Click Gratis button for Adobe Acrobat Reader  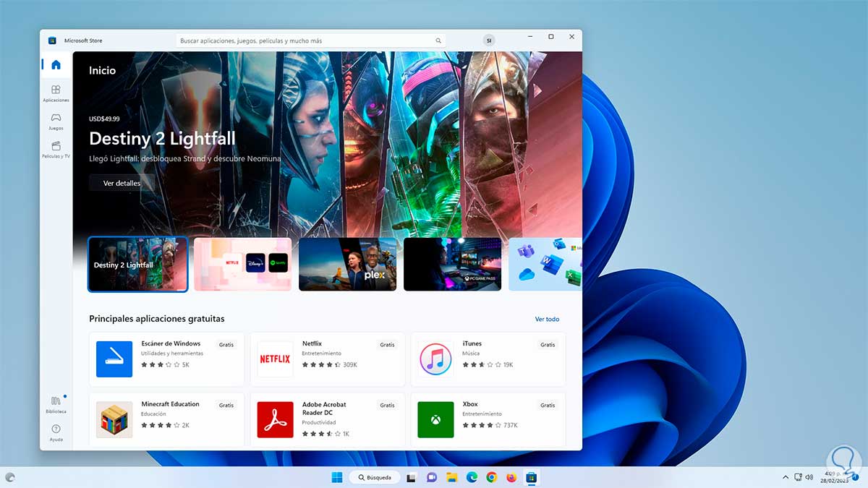387,406
